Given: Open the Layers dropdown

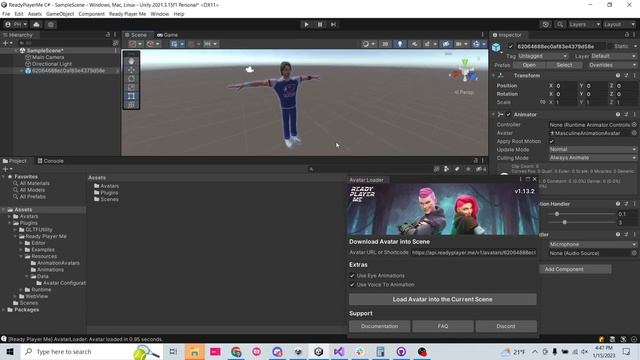Looking at the screenshot, I should (584, 24).
